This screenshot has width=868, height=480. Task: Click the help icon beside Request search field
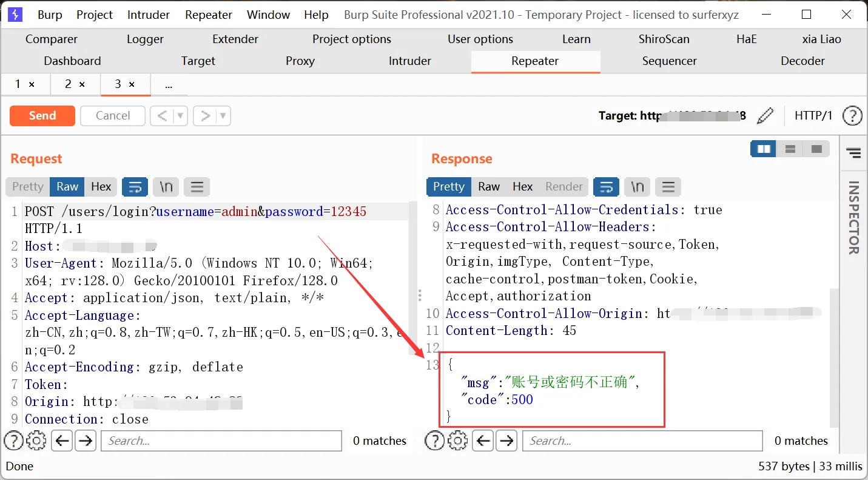13,441
